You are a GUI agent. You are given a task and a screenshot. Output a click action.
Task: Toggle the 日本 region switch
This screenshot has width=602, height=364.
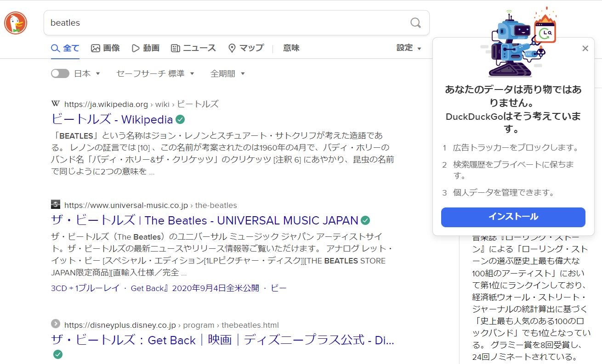(60, 73)
